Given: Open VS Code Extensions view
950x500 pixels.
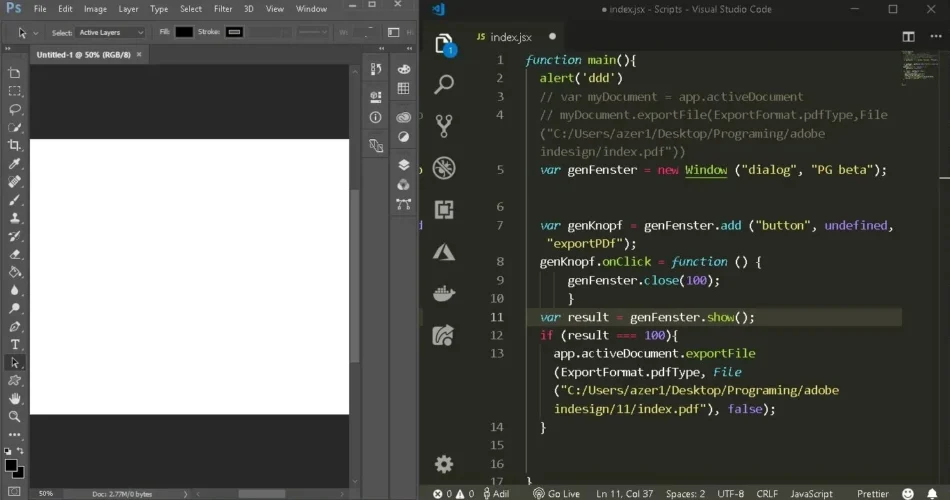Looking at the screenshot, I should click(x=444, y=209).
